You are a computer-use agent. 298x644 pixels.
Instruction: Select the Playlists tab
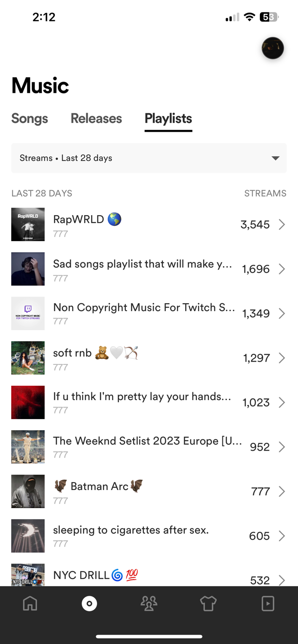coord(168,119)
